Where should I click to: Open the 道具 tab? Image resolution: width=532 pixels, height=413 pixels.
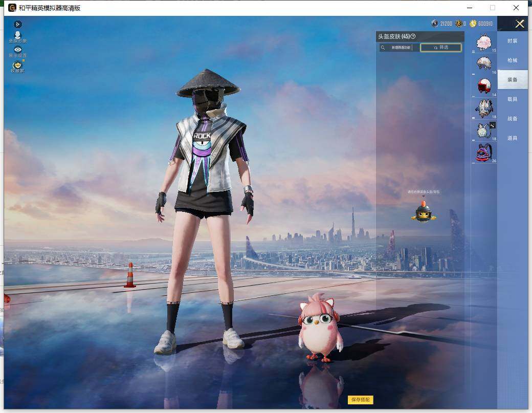click(x=513, y=138)
